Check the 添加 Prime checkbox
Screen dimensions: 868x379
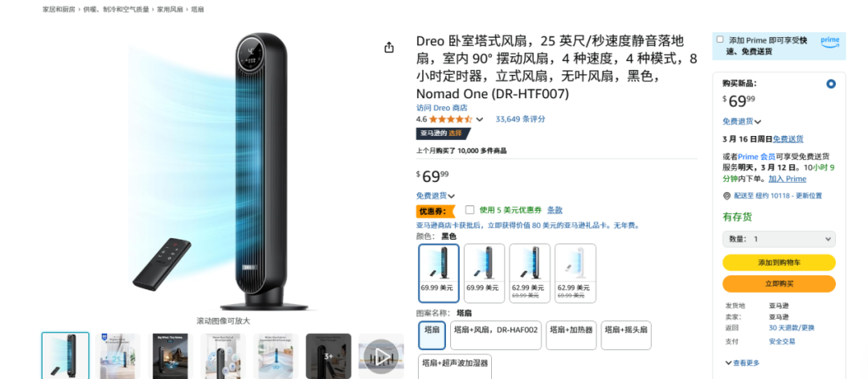[719, 39]
